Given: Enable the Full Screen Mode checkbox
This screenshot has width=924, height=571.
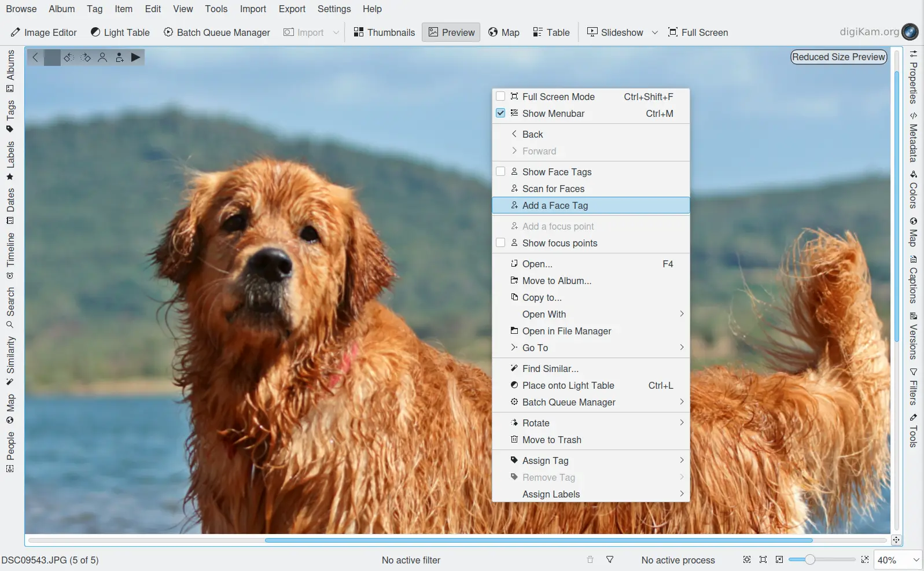Looking at the screenshot, I should click(501, 97).
